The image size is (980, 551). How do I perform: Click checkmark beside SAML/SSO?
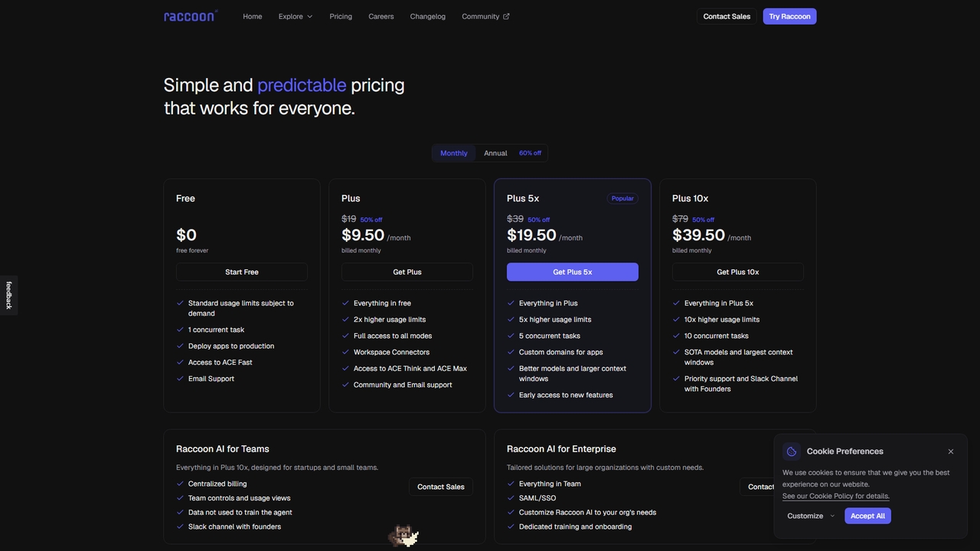(x=511, y=498)
